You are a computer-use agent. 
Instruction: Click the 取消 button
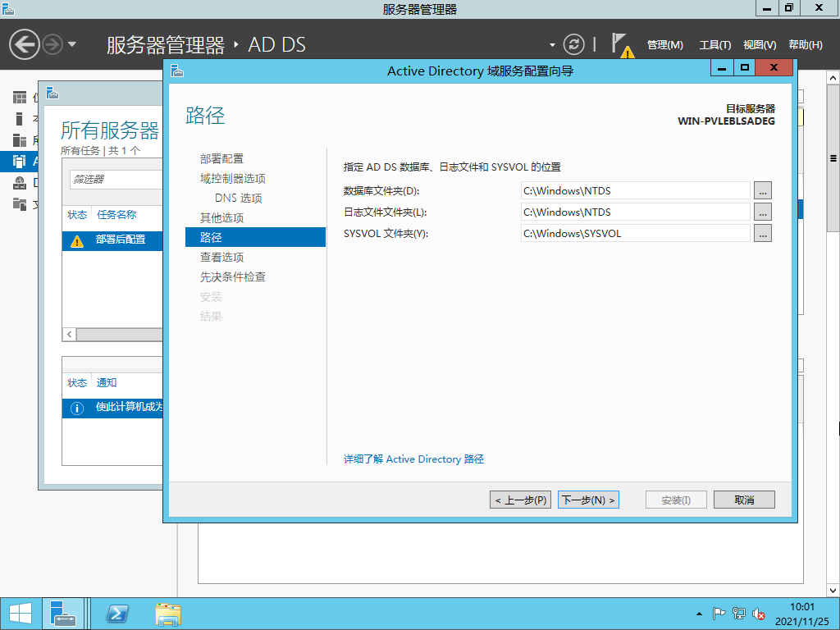click(x=744, y=500)
